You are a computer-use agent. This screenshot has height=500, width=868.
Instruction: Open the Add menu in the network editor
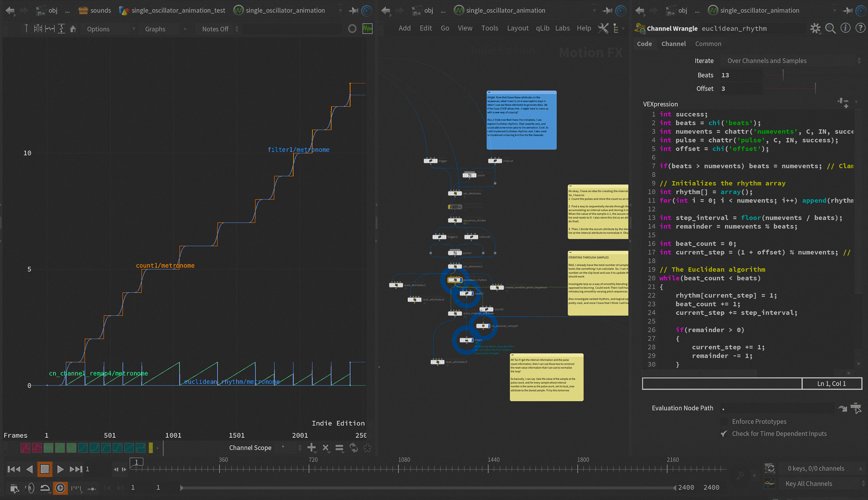click(x=404, y=28)
